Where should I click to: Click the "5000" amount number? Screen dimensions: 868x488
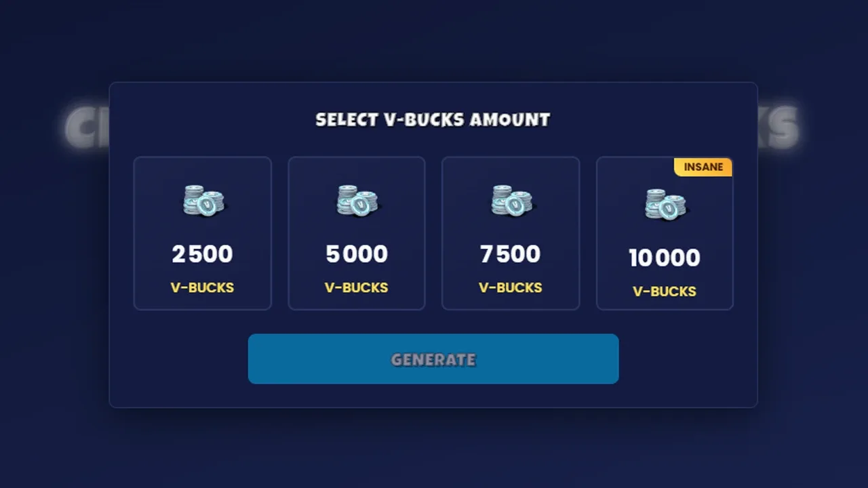coord(357,254)
